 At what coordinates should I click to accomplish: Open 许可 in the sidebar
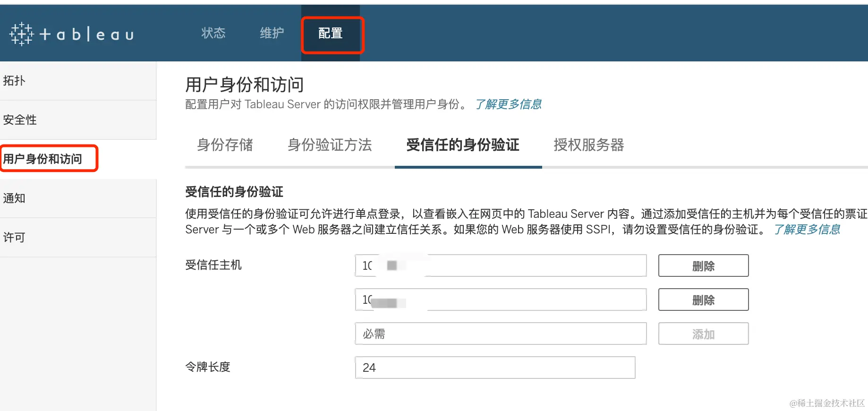pyautogui.click(x=78, y=238)
